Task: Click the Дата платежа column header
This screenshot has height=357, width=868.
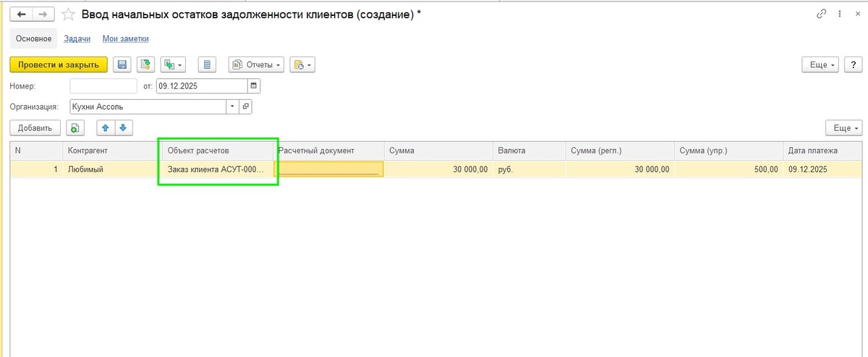Action: pos(823,151)
